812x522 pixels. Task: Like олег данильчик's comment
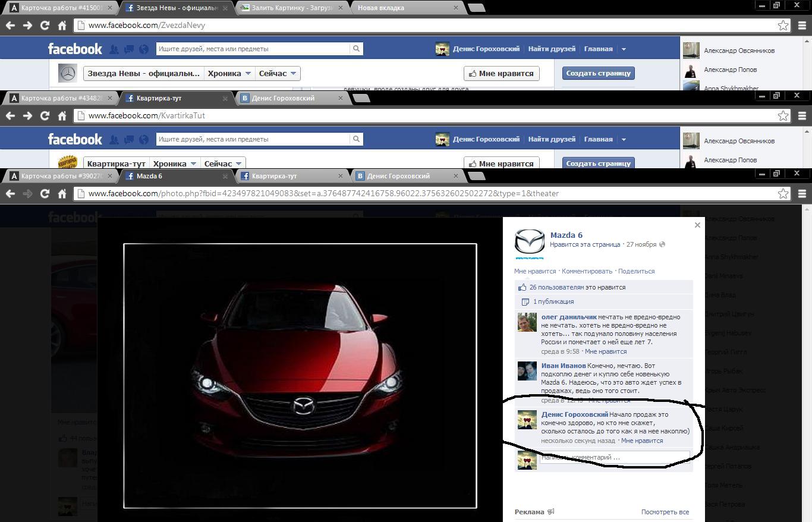[x=606, y=351]
